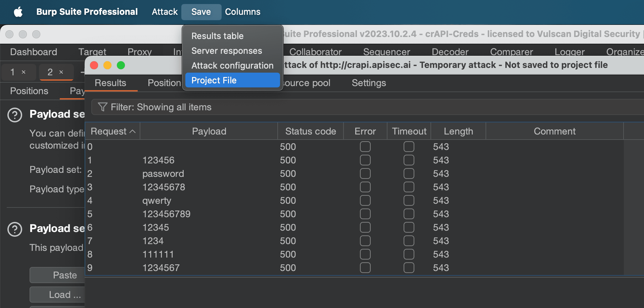The height and width of the screenshot is (308, 644).
Task: Open the resource pool tab
Action: click(307, 83)
